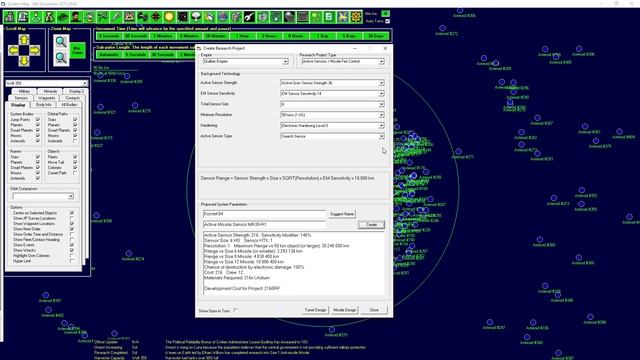Open the grey sphere toolbar icon

coord(289,17)
